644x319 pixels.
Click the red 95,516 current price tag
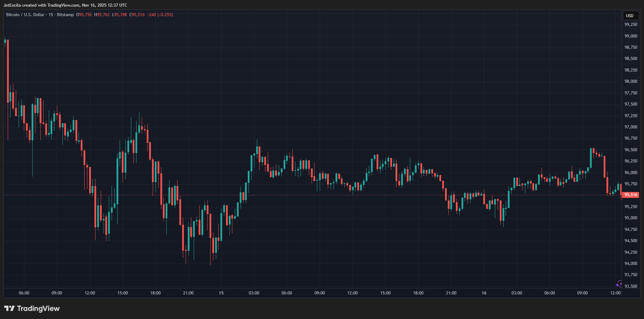(x=631, y=195)
